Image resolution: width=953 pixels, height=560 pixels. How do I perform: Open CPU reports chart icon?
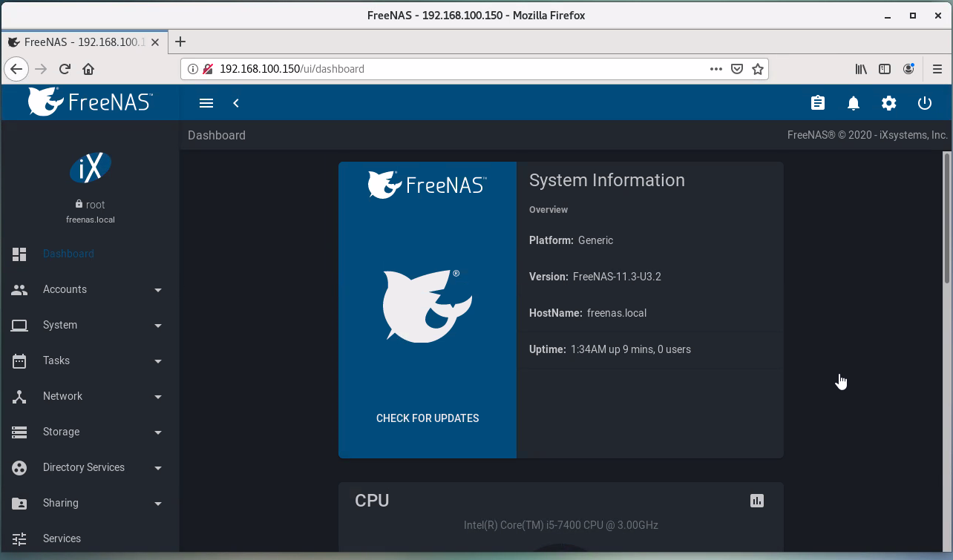[x=757, y=501]
